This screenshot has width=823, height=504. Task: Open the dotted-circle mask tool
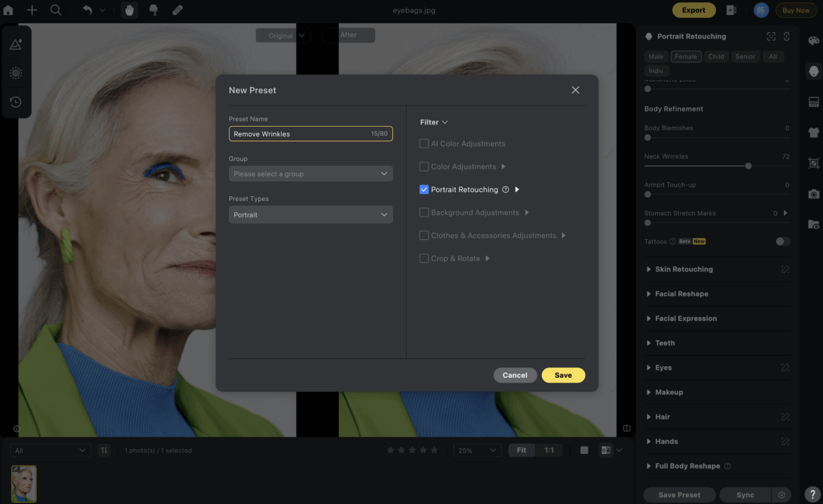(x=16, y=73)
